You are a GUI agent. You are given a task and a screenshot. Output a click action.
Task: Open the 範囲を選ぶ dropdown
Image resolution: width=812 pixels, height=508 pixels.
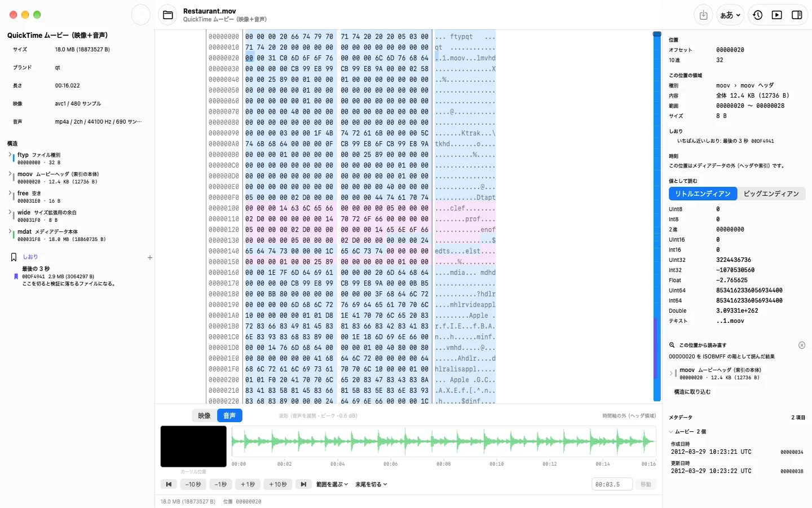click(x=332, y=484)
